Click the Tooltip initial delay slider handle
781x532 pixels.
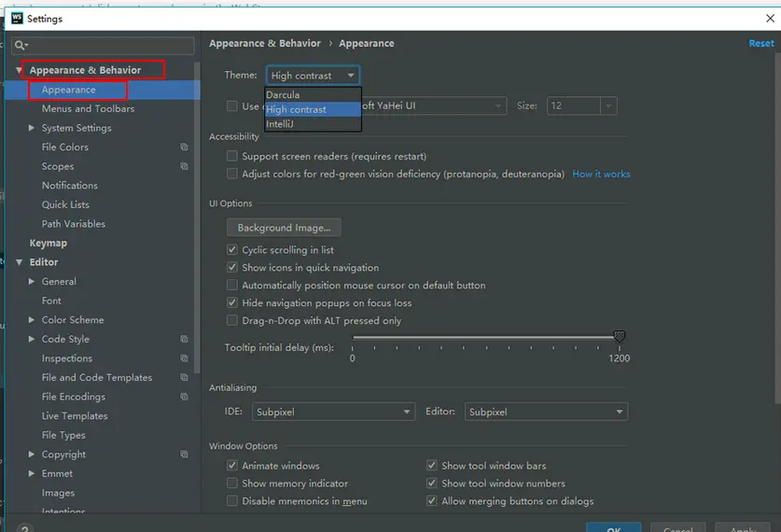tap(620, 337)
